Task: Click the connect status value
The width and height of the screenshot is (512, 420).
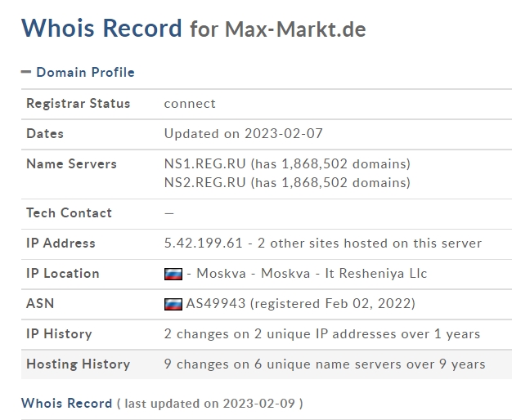Action: [x=190, y=104]
